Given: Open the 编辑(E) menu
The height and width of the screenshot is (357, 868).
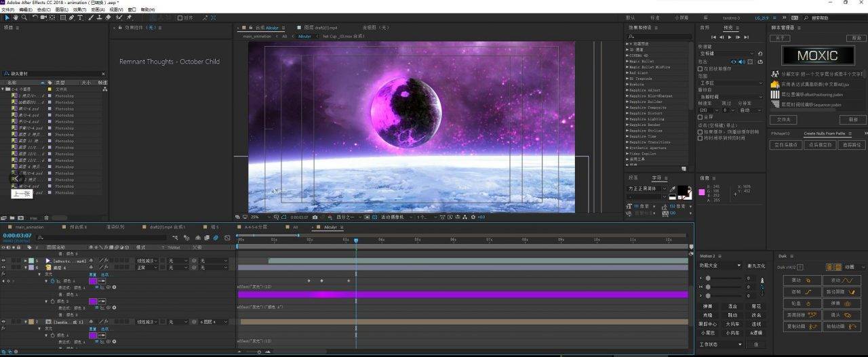Looking at the screenshot, I should (x=26, y=9).
